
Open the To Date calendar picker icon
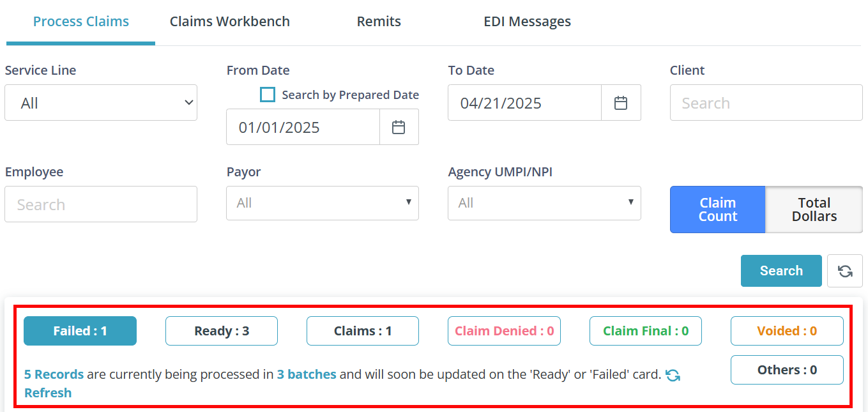point(621,103)
